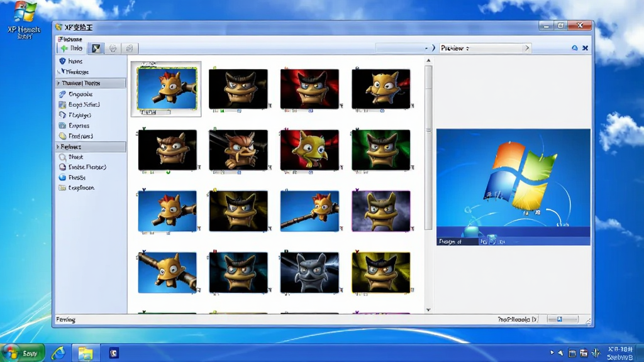The height and width of the screenshot is (362, 644).
Task: Select top-row dark-haired character on black background
Action: point(238,89)
